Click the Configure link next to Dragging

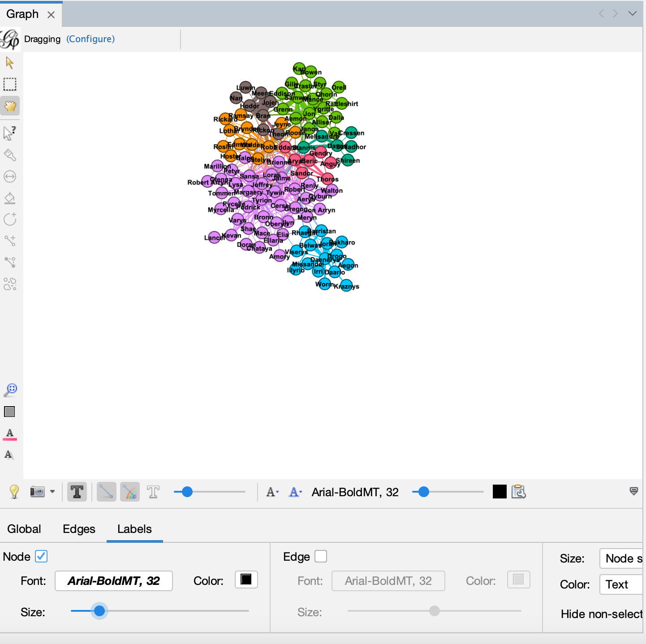90,39
